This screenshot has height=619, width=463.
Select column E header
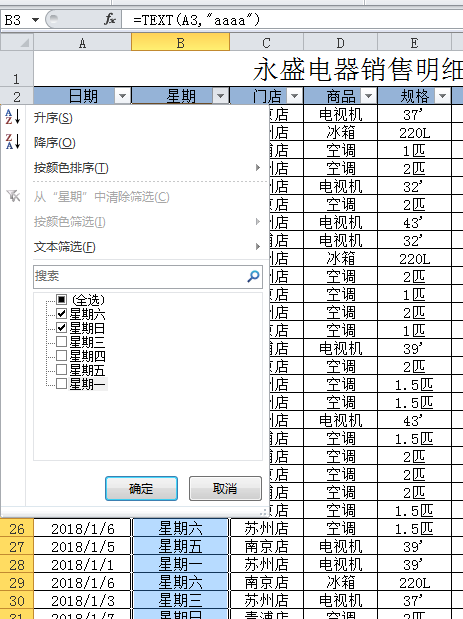414,42
